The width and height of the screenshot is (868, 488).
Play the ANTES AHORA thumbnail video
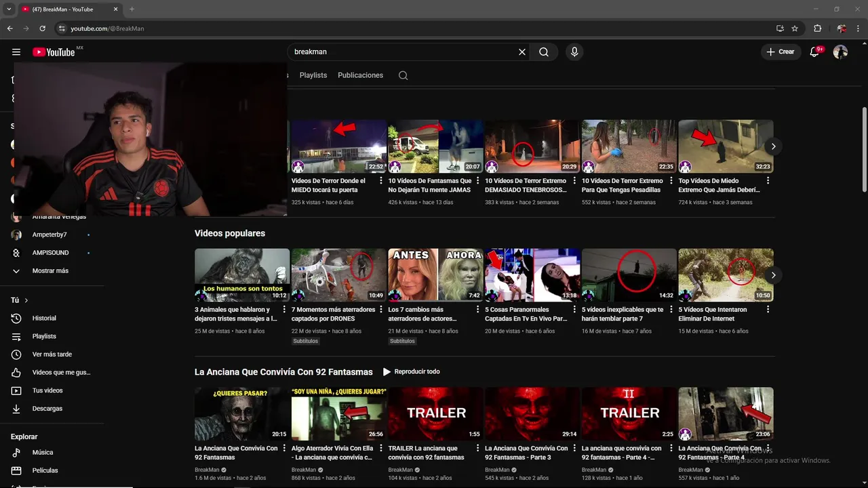point(435,275)
